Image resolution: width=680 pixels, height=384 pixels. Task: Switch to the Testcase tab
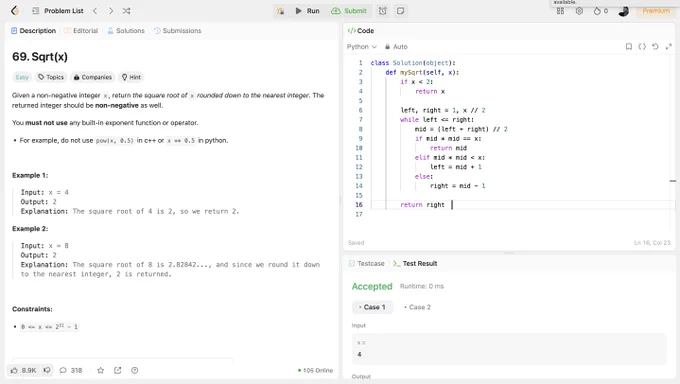367,263
